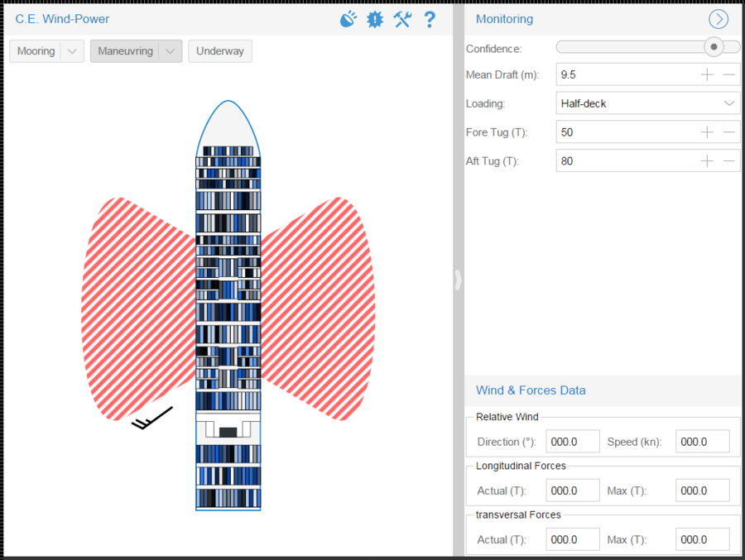The height and width of the screenshot is (560, 745).
Task: Open the tools settings icon
Action: pyautogui.click(x=402, y=19)
